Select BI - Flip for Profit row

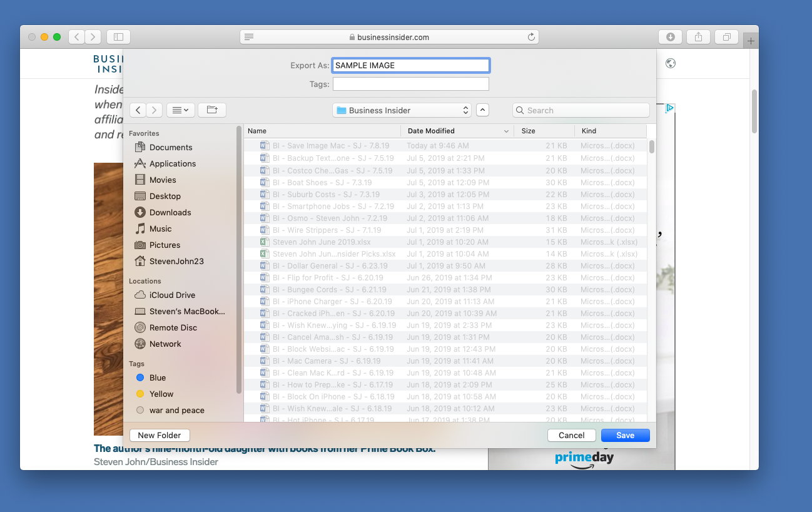coord(445,277)
